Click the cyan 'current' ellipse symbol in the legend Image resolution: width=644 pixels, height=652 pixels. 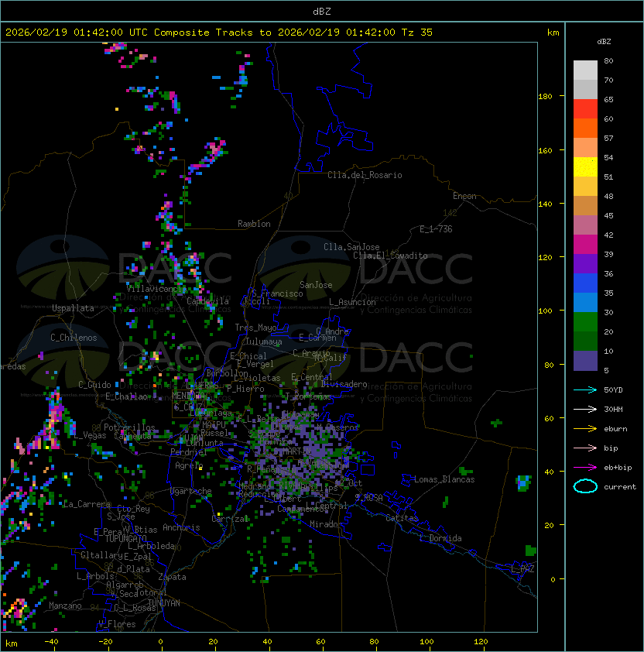point(585,486)
